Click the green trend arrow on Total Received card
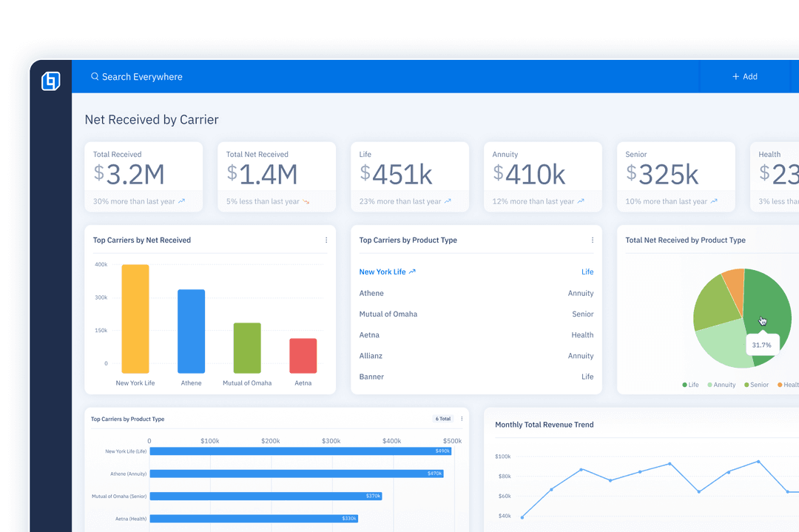Viewport: 799px width, 532px height. (181, 201)
